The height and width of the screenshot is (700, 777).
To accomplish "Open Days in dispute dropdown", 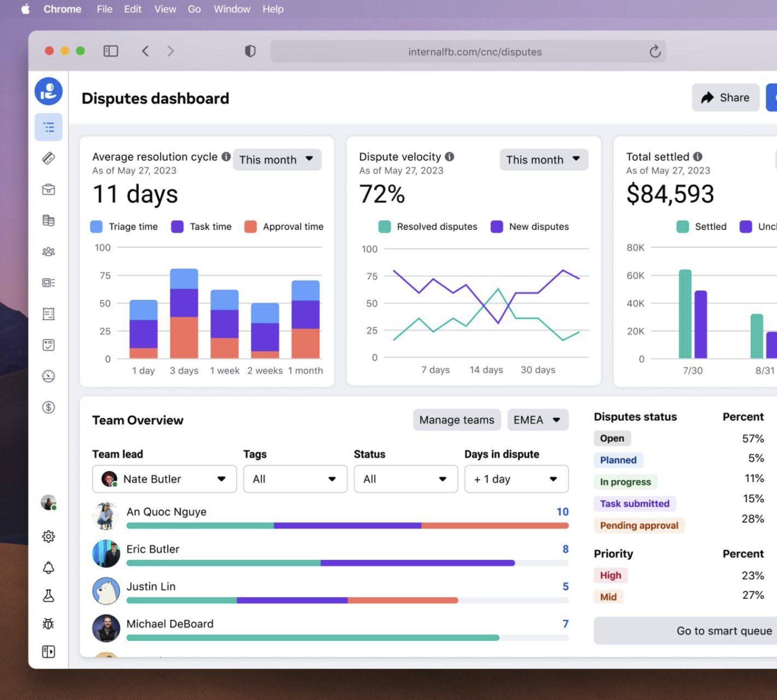I will click(x=516, y=479).
